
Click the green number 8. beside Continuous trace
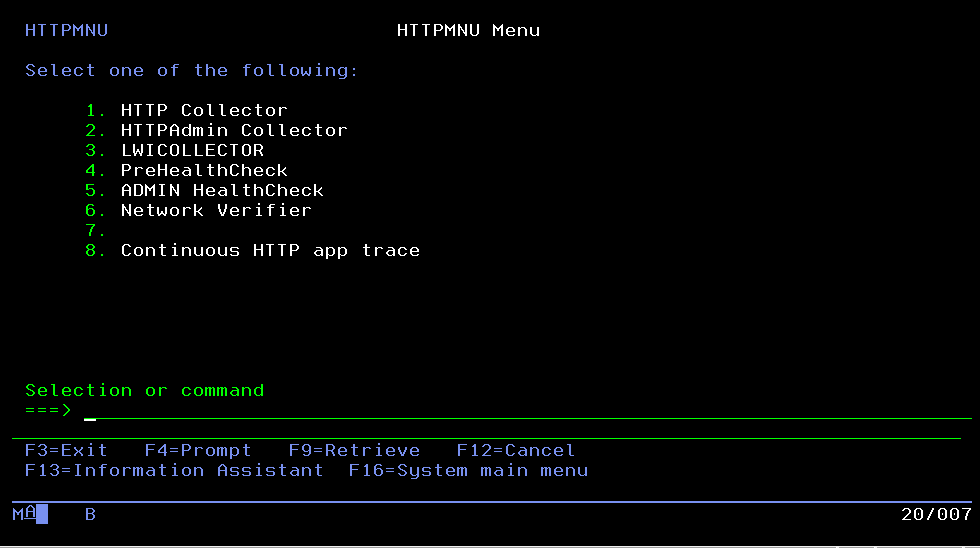point(96,251)
